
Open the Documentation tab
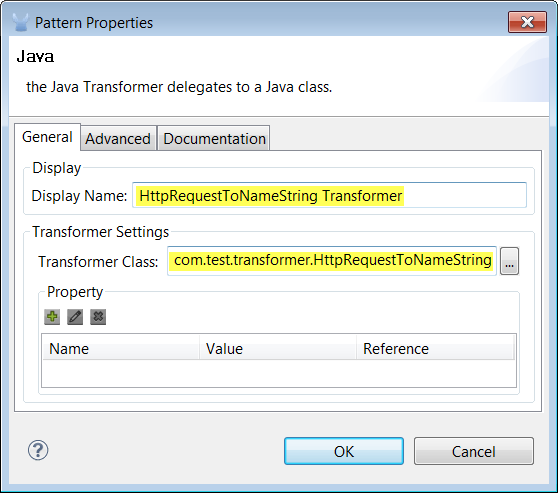214,138
